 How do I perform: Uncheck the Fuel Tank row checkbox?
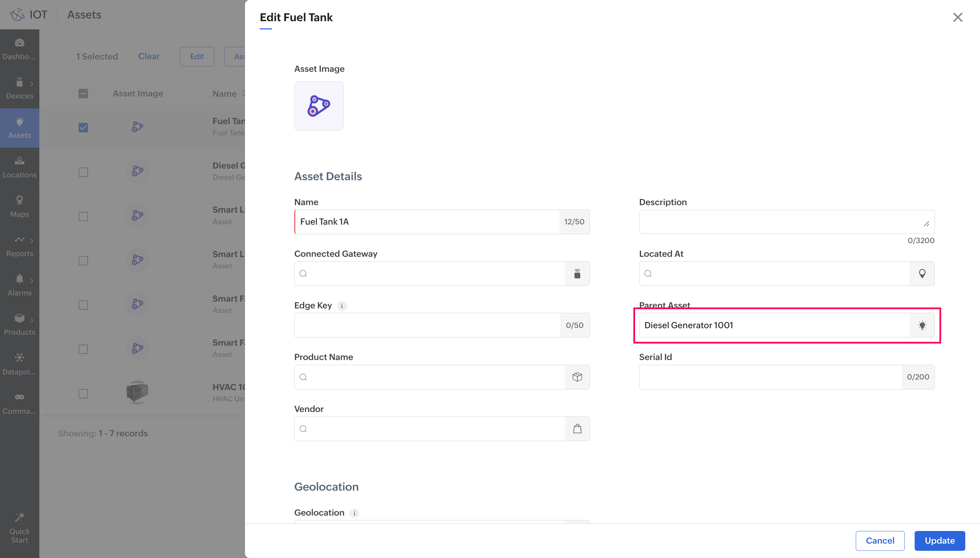coord(83,128)
